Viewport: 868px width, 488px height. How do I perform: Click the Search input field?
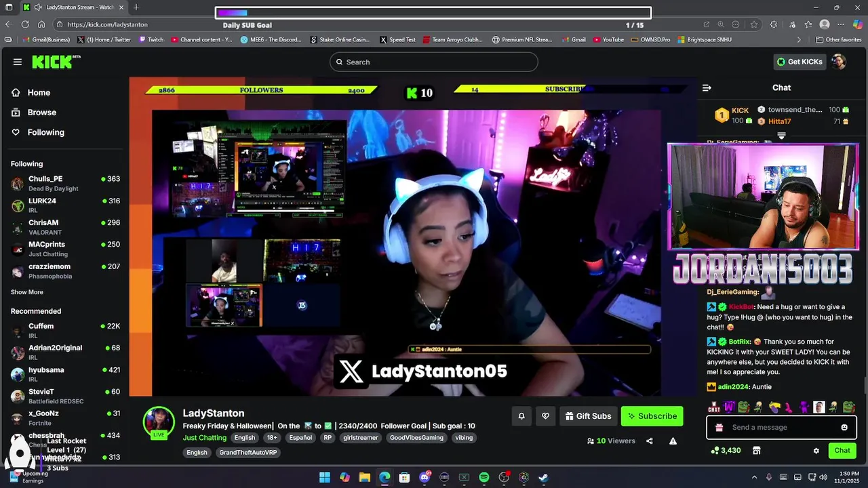coord(434,62)
